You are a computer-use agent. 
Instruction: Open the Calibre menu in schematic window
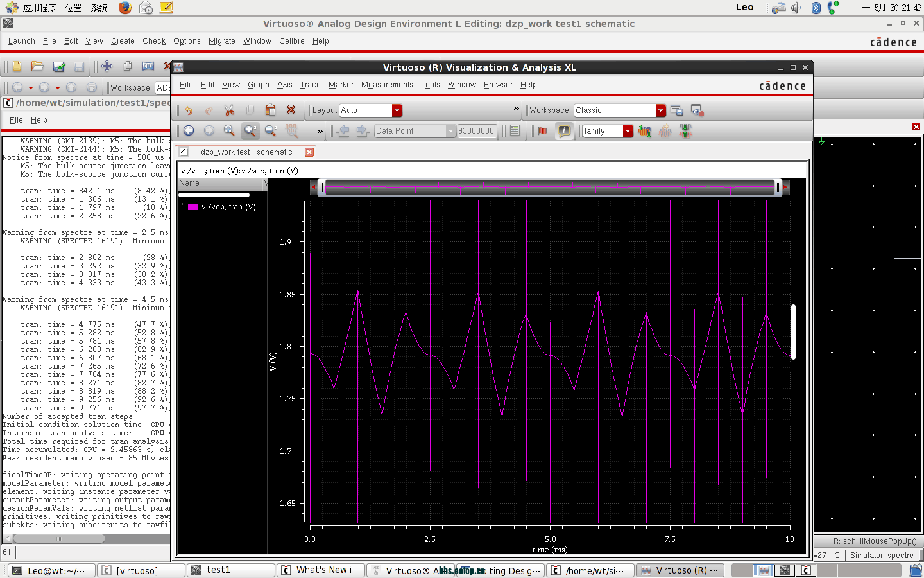coord(291,41)
